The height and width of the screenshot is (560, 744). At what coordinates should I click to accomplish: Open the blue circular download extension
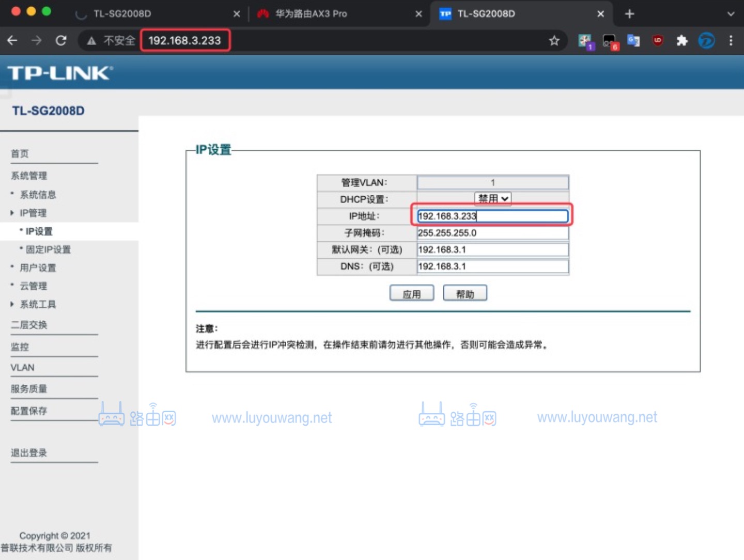coord(706,40)
